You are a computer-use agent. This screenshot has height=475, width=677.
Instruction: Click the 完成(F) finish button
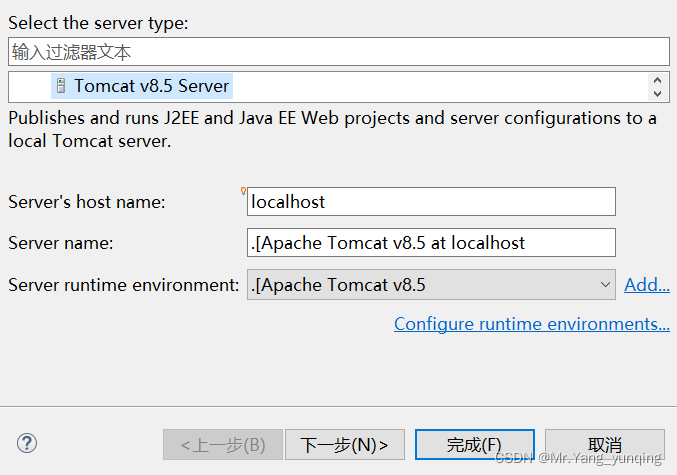coord(475,444)
